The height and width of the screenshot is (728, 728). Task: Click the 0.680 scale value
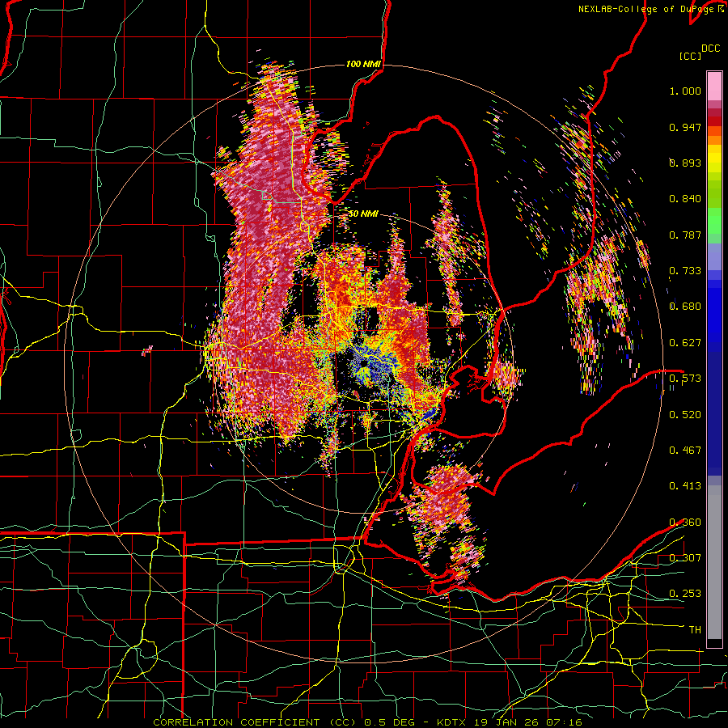coord(685,307)
